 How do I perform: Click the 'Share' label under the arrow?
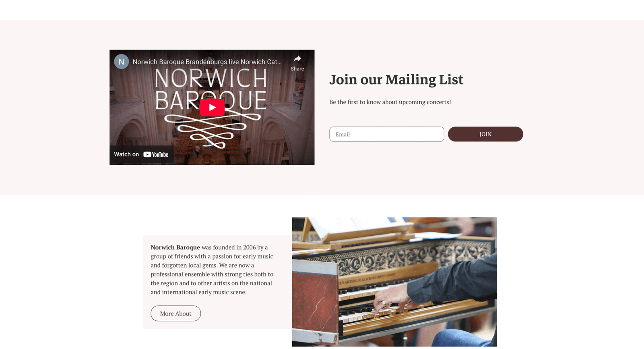coord(297,69)
